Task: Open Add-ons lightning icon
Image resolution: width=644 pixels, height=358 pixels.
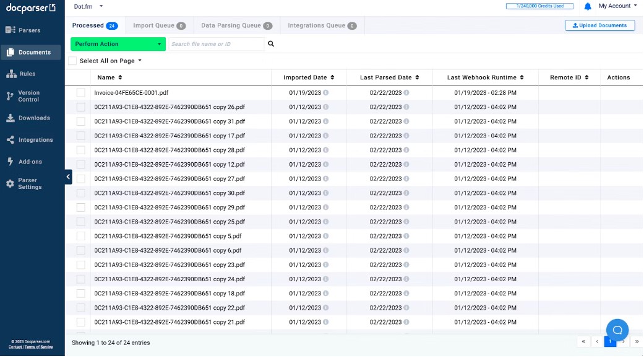Action: 11,162
